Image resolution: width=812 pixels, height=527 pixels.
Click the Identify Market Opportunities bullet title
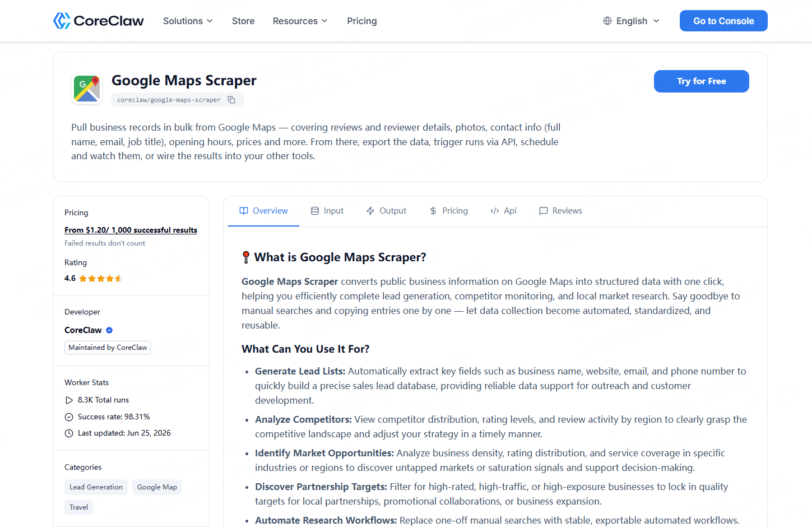[x=324, y=453]
